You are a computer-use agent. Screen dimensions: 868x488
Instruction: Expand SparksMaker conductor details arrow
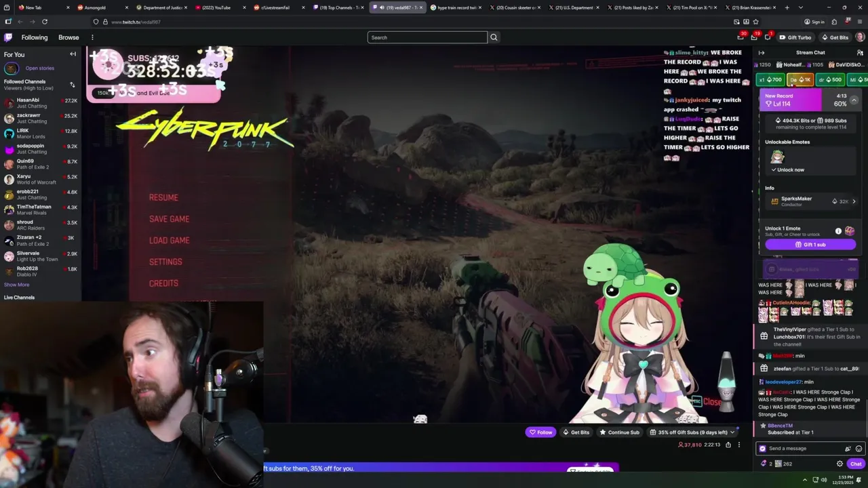coord(854,201)
